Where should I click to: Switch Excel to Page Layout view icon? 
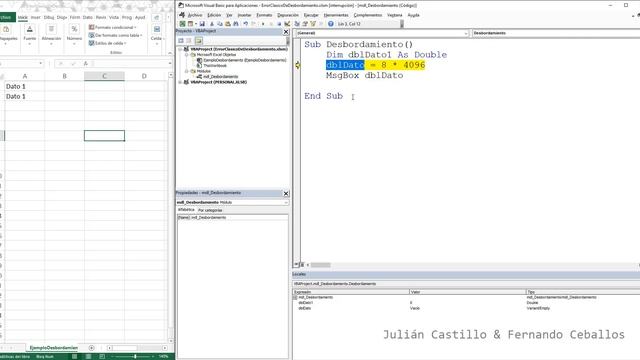[x=88, y=356]
